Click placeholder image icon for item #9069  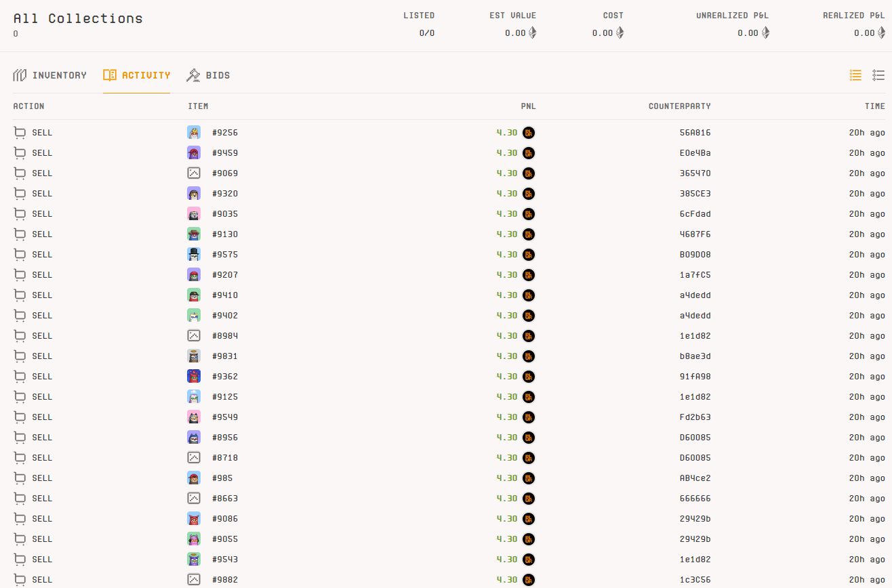point(194,173)
